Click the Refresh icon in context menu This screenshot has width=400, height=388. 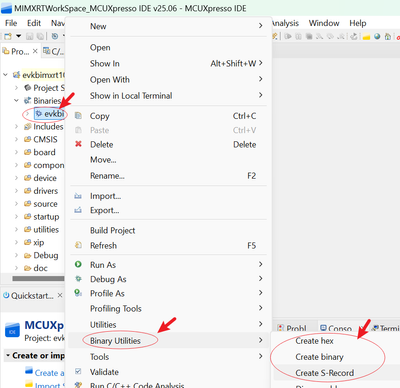coord(78,245)
